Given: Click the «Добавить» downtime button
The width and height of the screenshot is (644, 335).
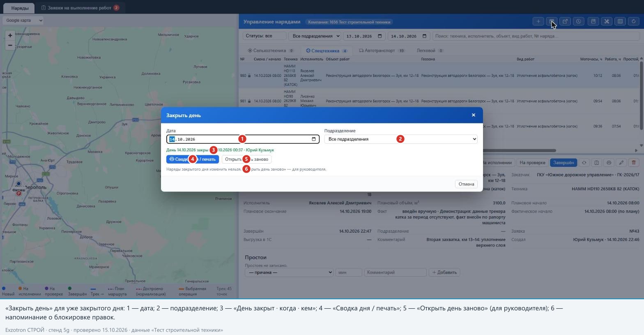Looking at the screenshot, I should pyautogui.click(x=444, y=272).
